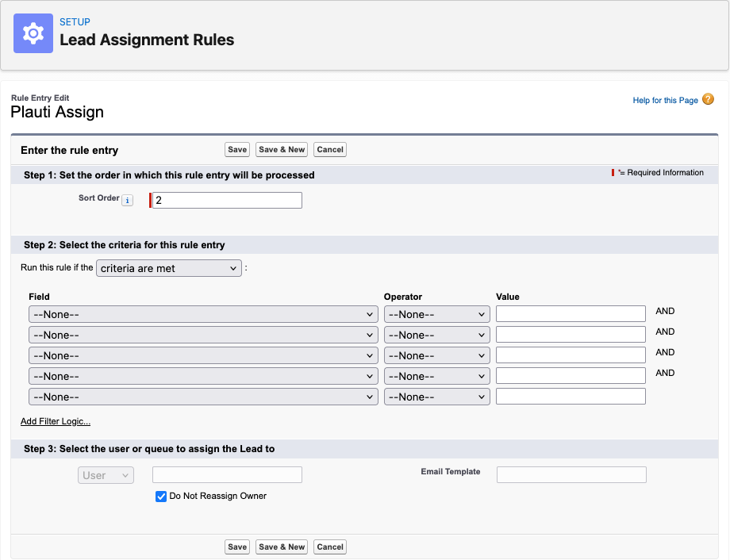
Task: Open the first row Operator dropdown
Action: click(x=436, y=314)
